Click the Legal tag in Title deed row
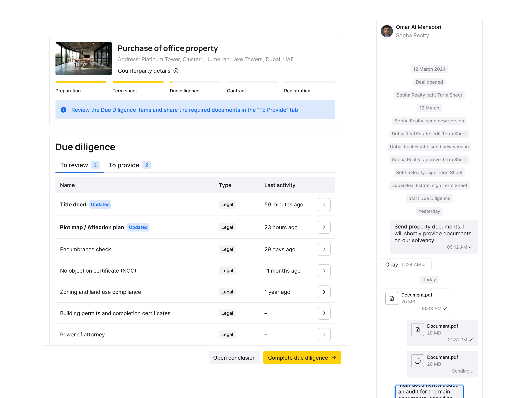The height and width of the screenshot is (398, 532). pyautogui.click(x=227, y=205)
